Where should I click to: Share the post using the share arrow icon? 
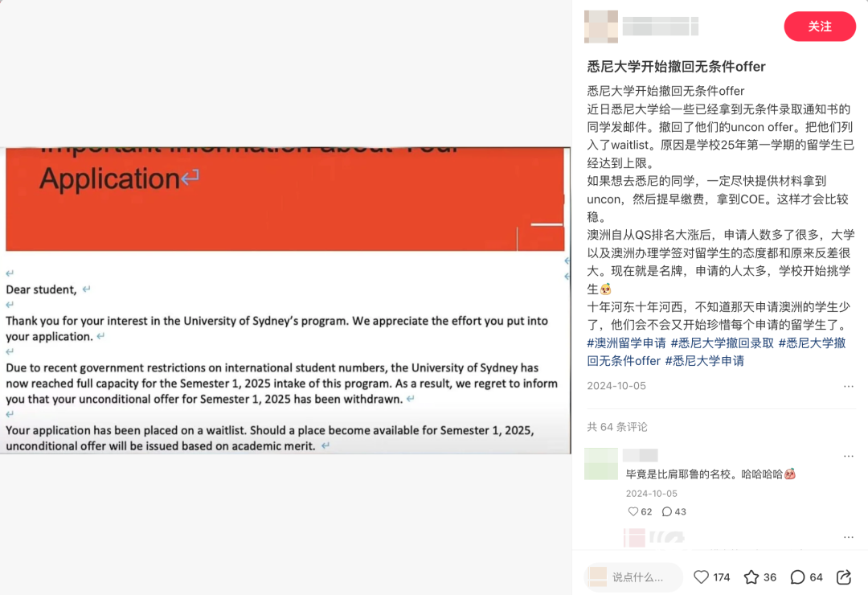tap(844, 577)
